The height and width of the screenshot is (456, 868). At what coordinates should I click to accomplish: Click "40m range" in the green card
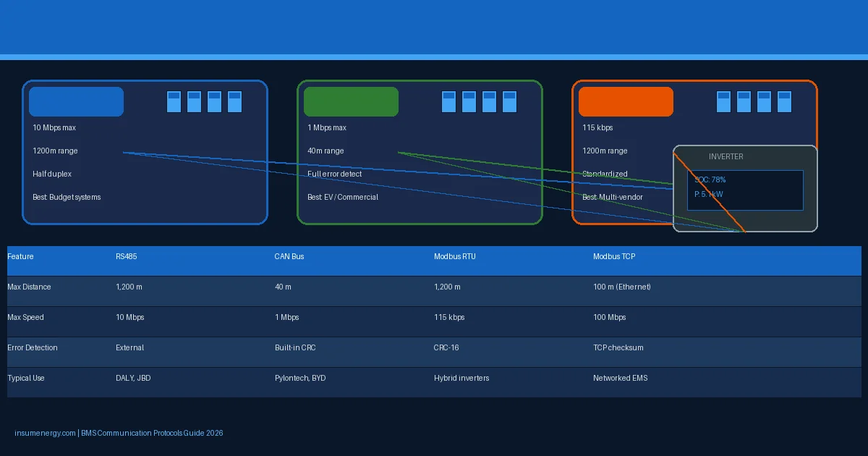325,151
